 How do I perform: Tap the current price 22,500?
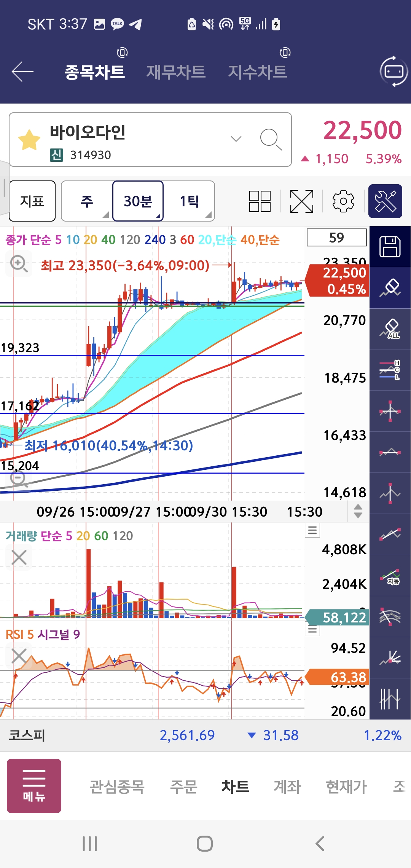(x=362, y=130)
